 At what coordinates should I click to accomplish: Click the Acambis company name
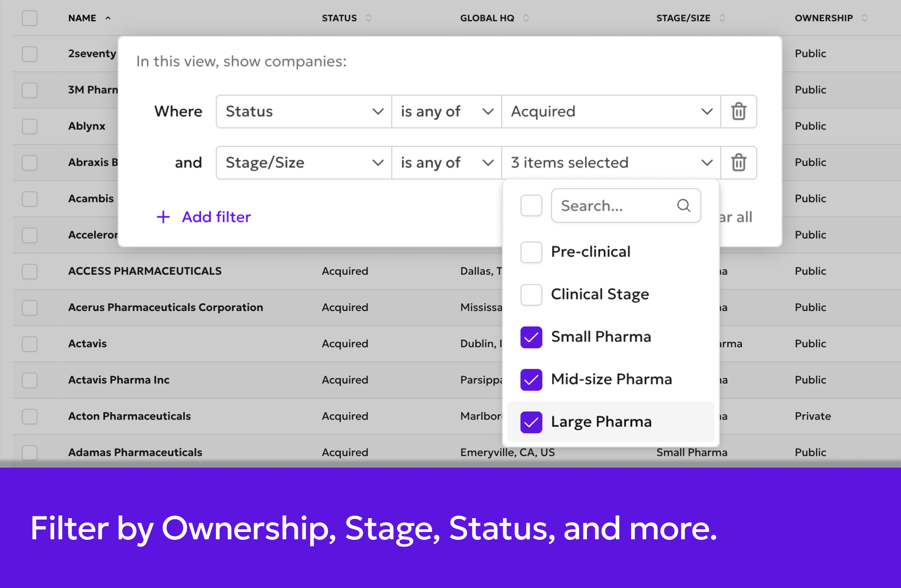click(91, 198)
